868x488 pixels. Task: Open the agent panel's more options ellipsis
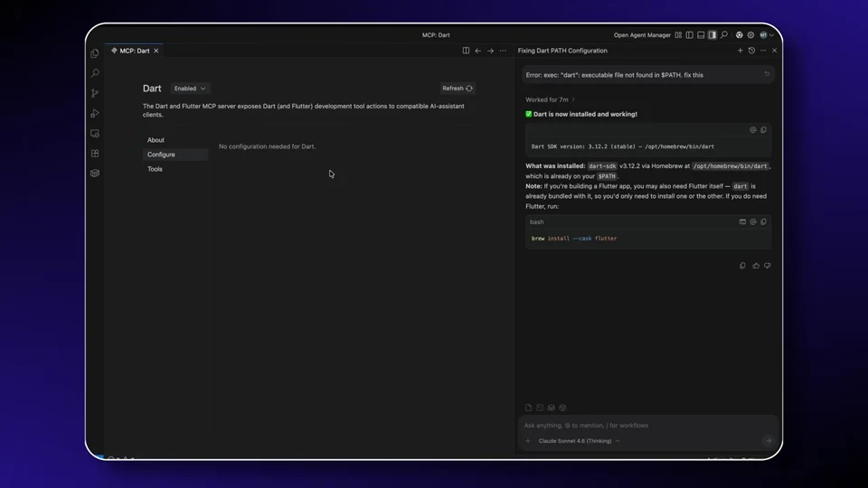pos(763,51)
